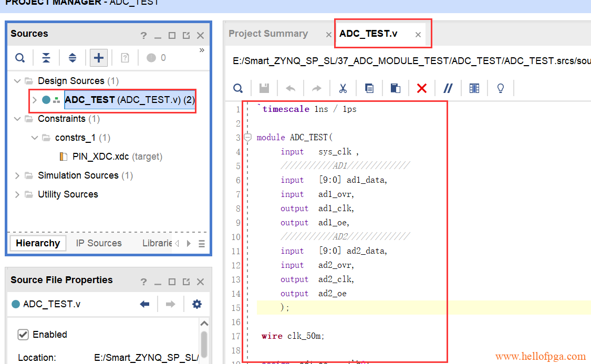Viewport: 591px width, 364px height.
Task: Click the lightbulb icon in editor toolbar
Action: (x=501, y=88)
